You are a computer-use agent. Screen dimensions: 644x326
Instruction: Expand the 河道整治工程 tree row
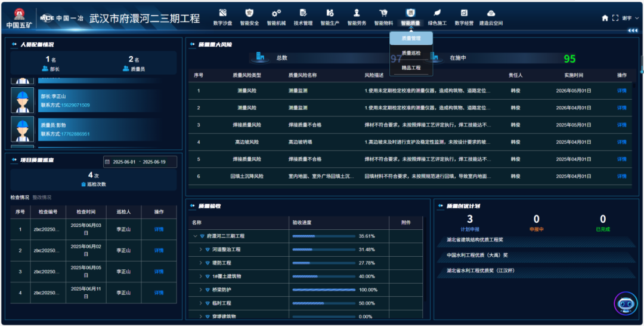pyautogui.click(x=200, y=250)
